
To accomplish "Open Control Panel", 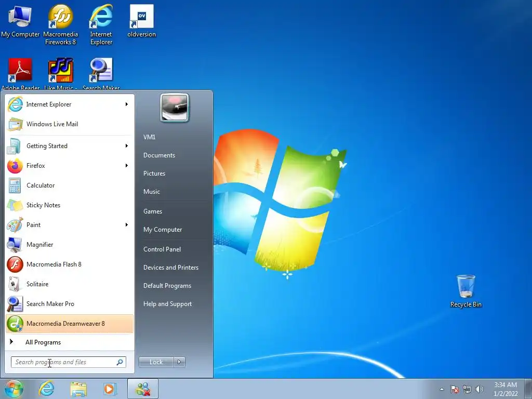I will click(x=162, y=249).
